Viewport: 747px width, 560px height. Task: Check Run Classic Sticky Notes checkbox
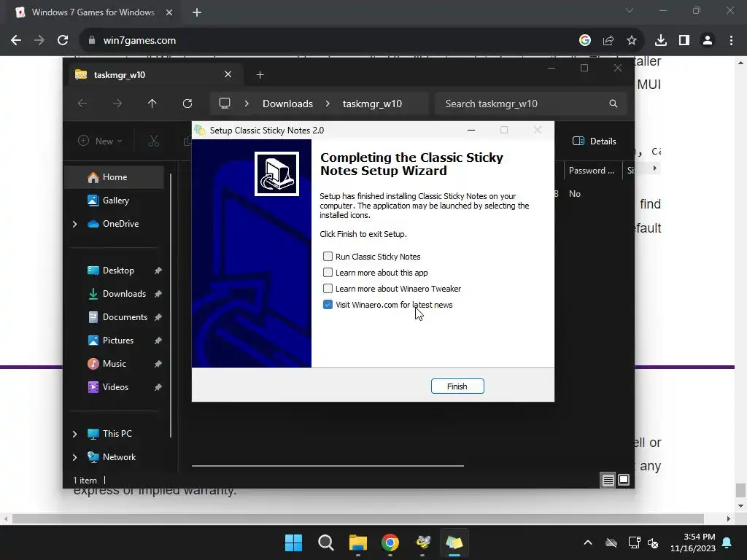pos(328,256)
